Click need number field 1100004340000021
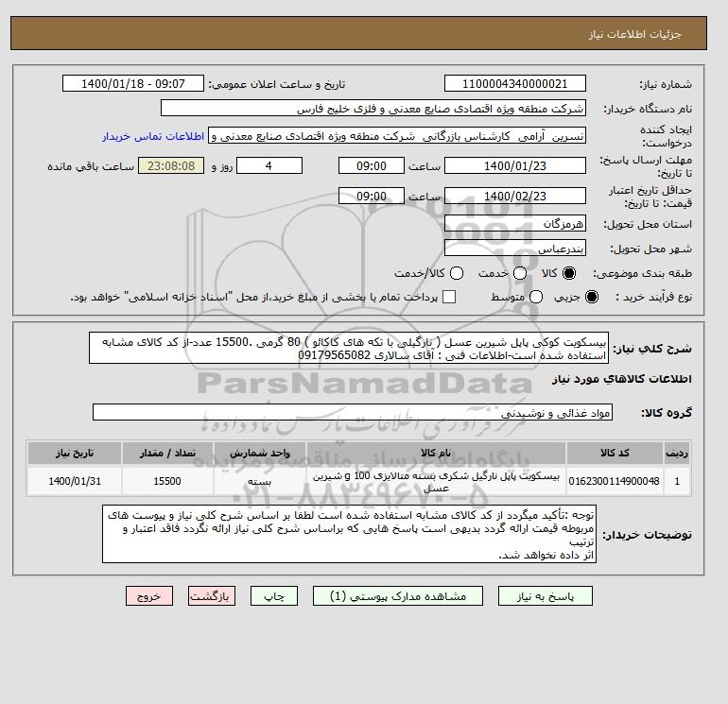Screen dimensions: 728x704 click(x=515, y=84)
